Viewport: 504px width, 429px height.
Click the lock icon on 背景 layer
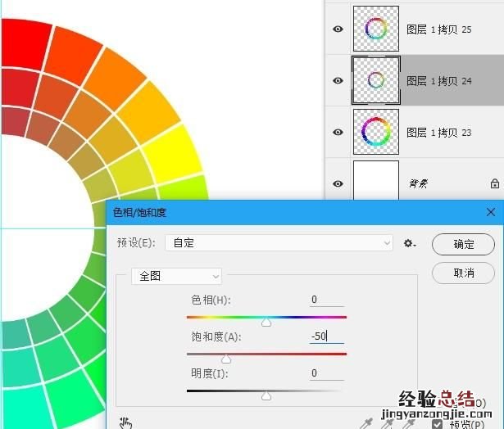(494, 184)
